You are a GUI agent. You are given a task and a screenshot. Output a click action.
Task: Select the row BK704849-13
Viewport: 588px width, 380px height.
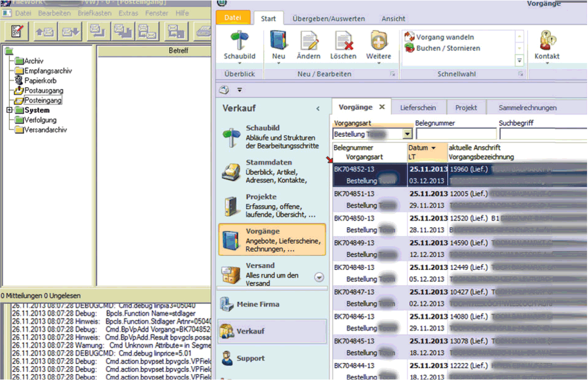point(460,249)
